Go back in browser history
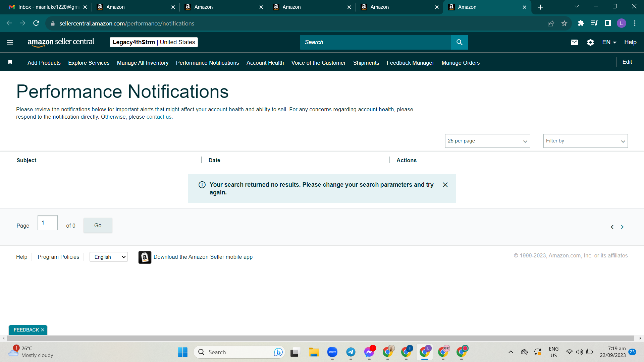 click(9, 23)
